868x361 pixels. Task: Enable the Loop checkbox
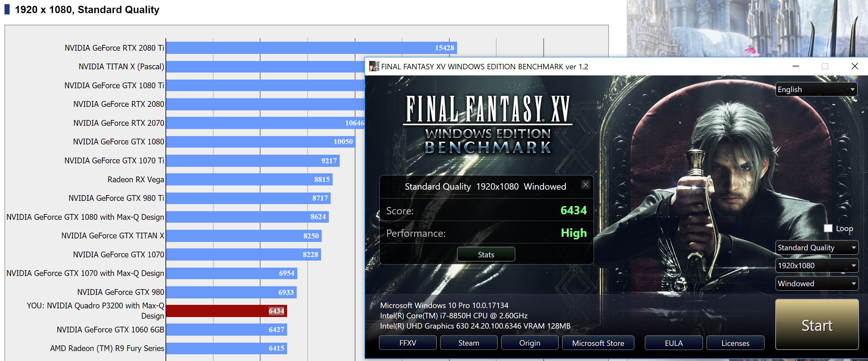828,228
